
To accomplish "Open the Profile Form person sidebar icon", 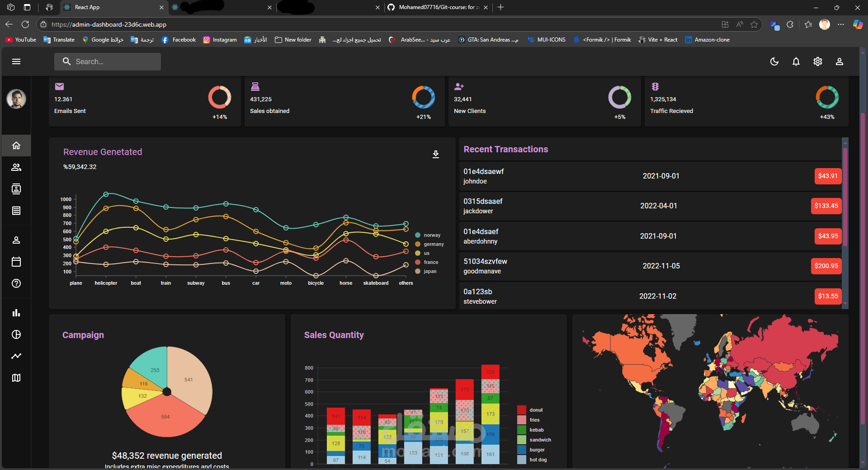I will click(16, 240).
